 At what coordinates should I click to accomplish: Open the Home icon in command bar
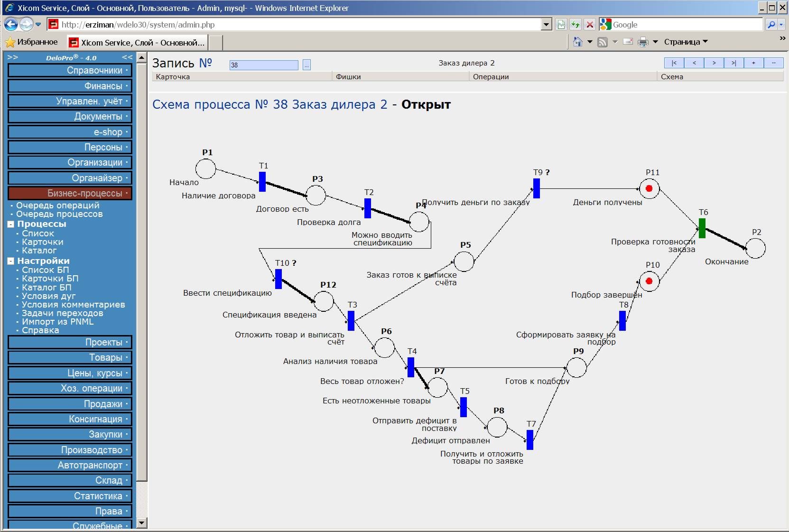tap(577, 42)
